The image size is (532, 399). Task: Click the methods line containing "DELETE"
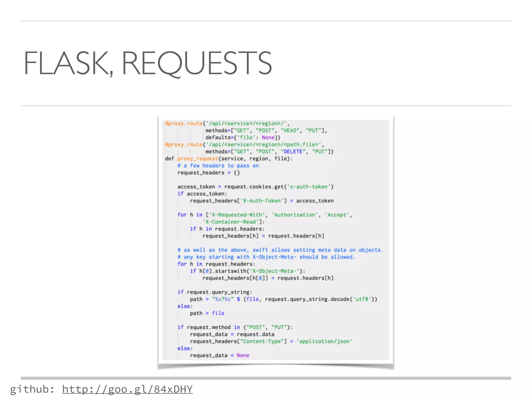pyautogui.click(x=269, y=151)
